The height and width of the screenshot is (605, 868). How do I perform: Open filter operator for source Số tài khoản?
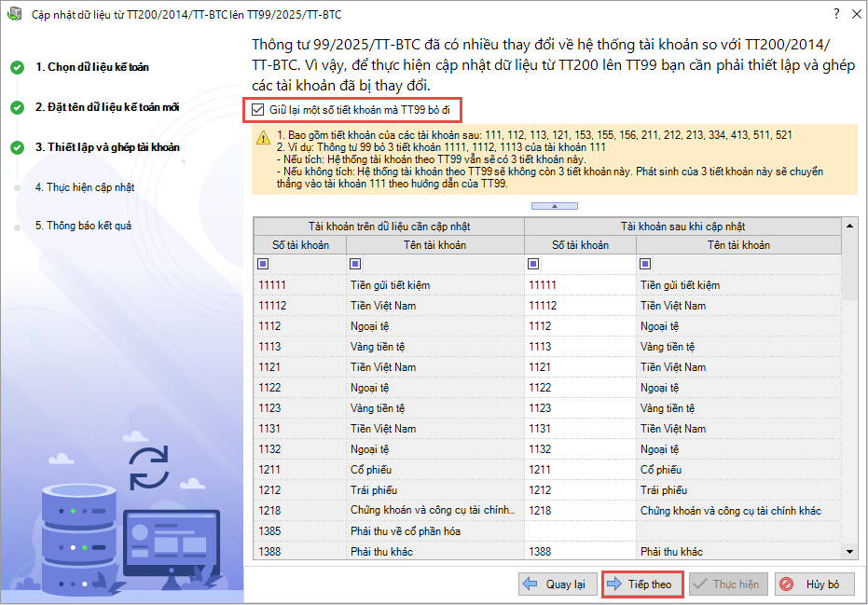(264, 264)
